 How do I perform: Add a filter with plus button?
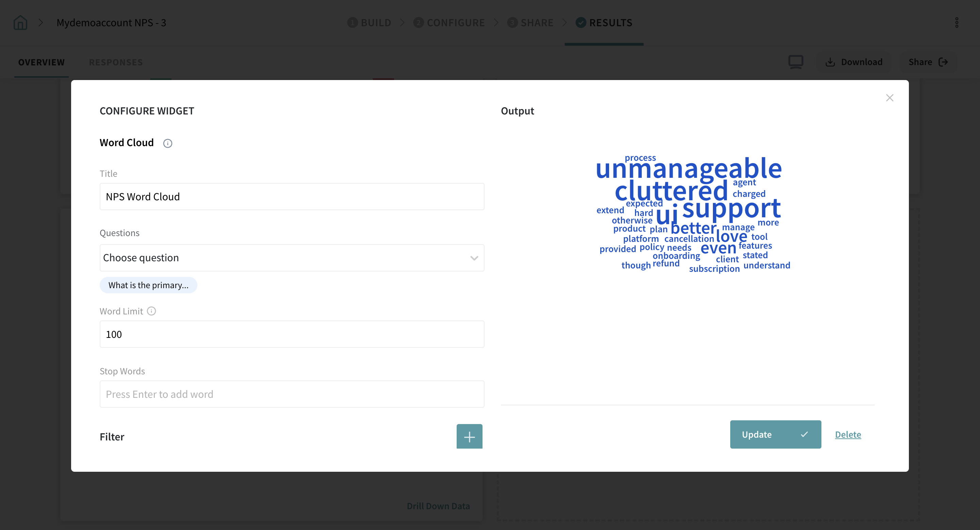[x=469, y=436]
